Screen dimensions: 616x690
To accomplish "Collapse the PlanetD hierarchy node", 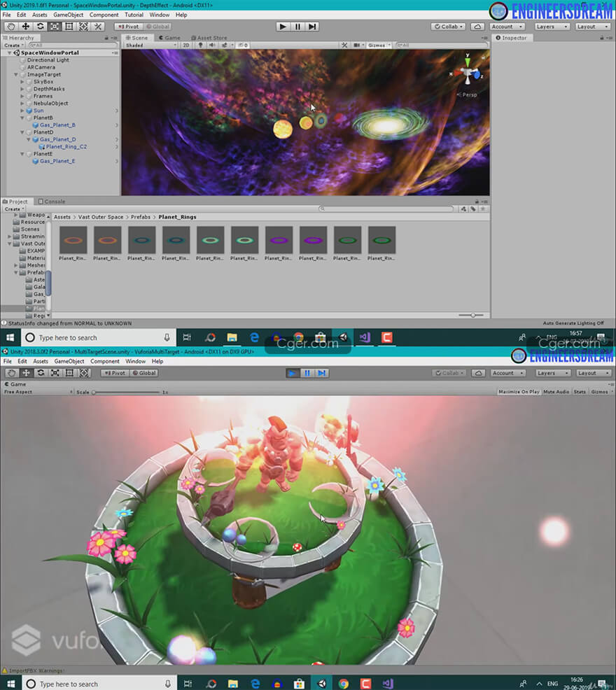I will tap(22, 132).
